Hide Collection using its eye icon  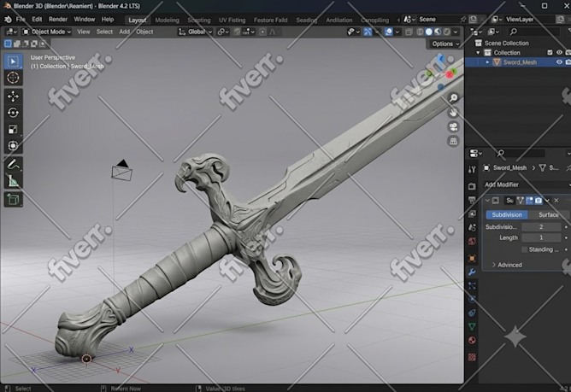pos(559,52)
